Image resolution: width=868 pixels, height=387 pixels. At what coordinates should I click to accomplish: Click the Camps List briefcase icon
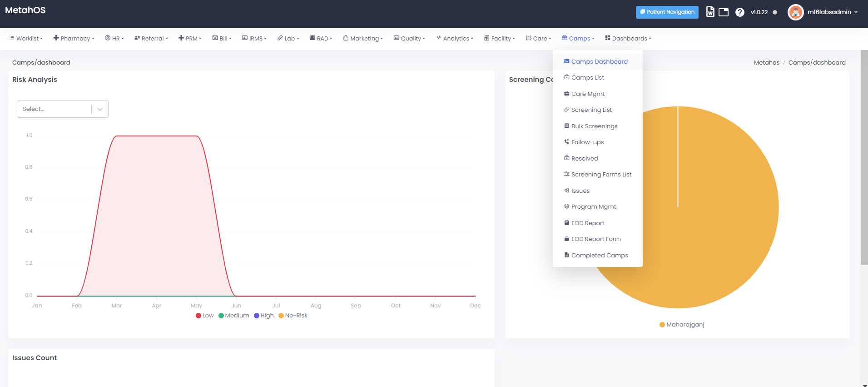pos(566,77)
